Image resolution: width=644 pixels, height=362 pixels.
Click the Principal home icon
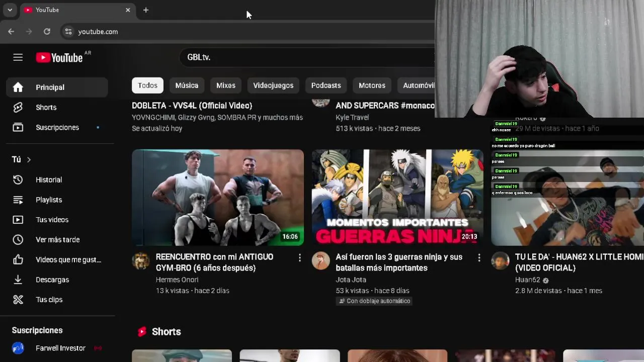[18, 87]
